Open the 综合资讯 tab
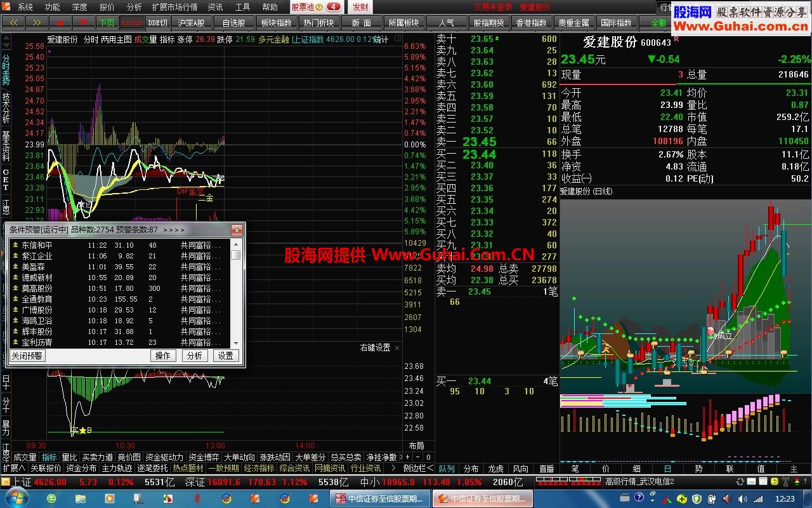The image size is (812, 508). pos(295,468)
